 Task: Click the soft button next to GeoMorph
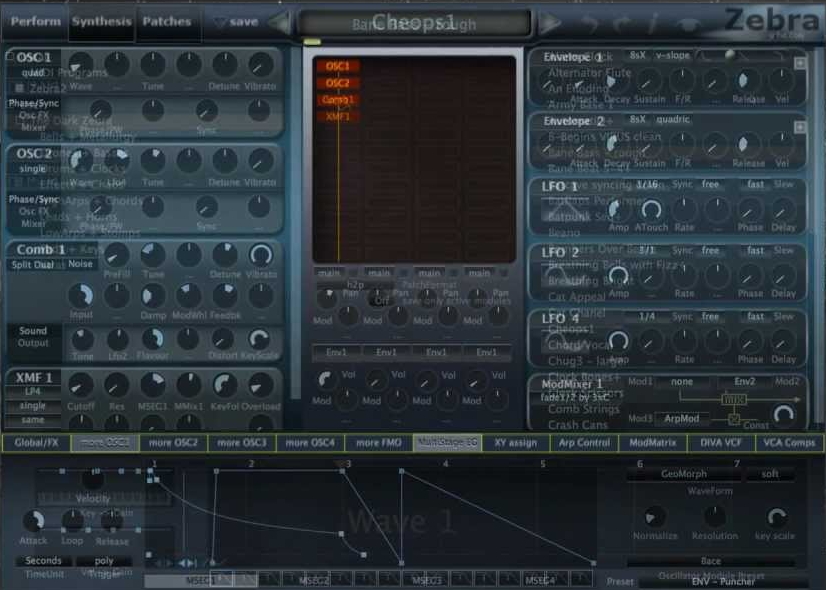(770, 474)
